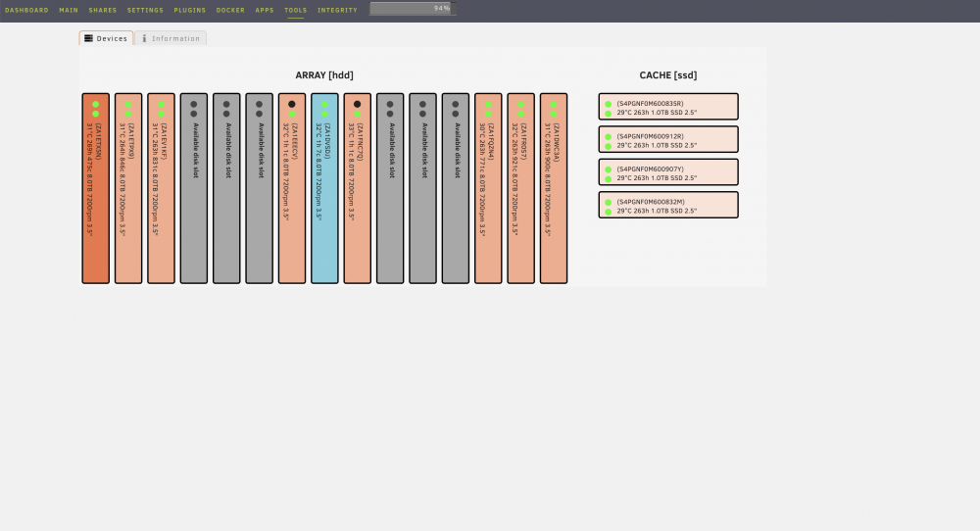Viewport: 980px width, 531px height.
Task: Click empty slot left of ZA1FQZN4 drive
Action: [x=456, y=188]
